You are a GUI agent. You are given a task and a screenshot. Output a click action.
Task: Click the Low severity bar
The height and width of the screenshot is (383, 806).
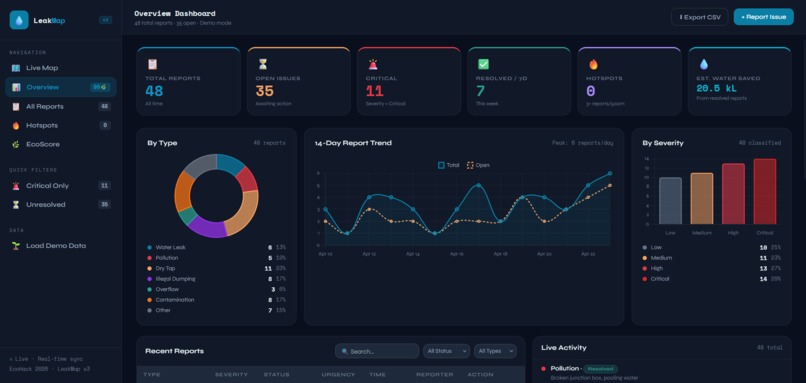(x=670, y=201)
